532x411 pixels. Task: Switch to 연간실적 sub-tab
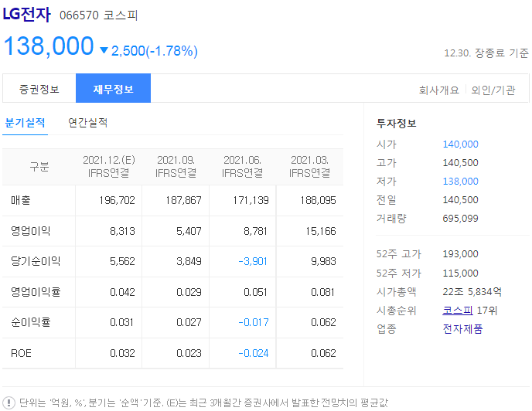pyautogui.click(x=88, y=123)
